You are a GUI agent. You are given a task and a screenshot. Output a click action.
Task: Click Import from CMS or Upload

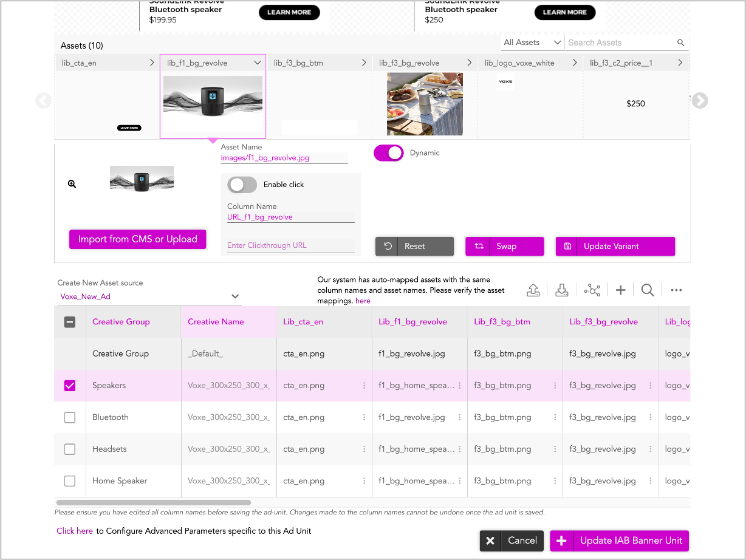pos(138,239)
